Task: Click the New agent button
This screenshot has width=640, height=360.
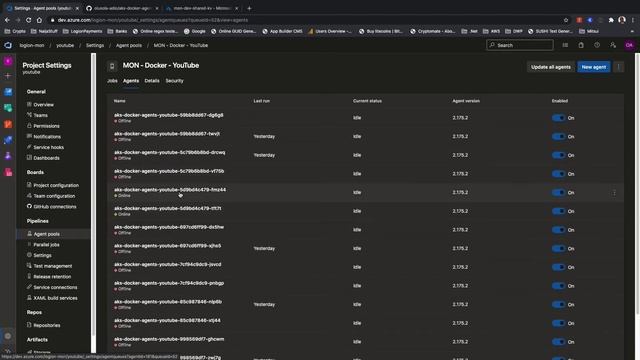Action: (594, 67)
